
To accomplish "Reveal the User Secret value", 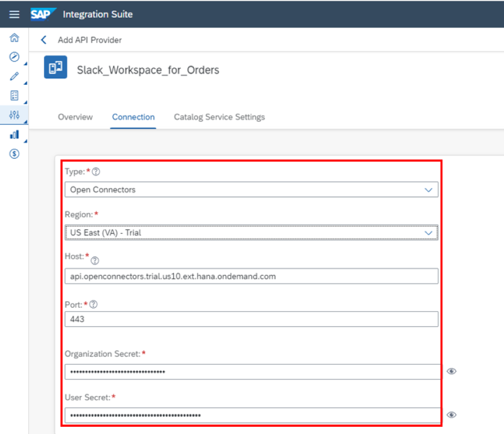I will click(451, 414).
